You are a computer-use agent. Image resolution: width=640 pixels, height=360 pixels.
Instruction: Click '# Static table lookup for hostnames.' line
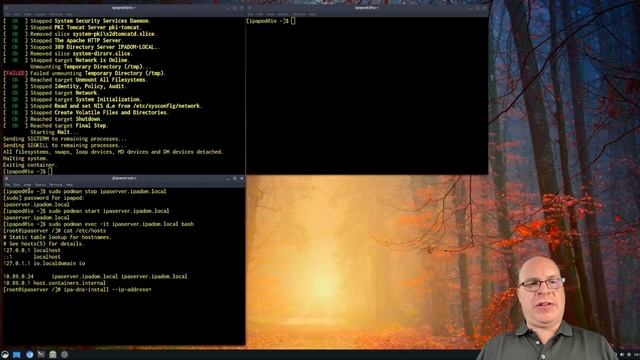[57, 237]
